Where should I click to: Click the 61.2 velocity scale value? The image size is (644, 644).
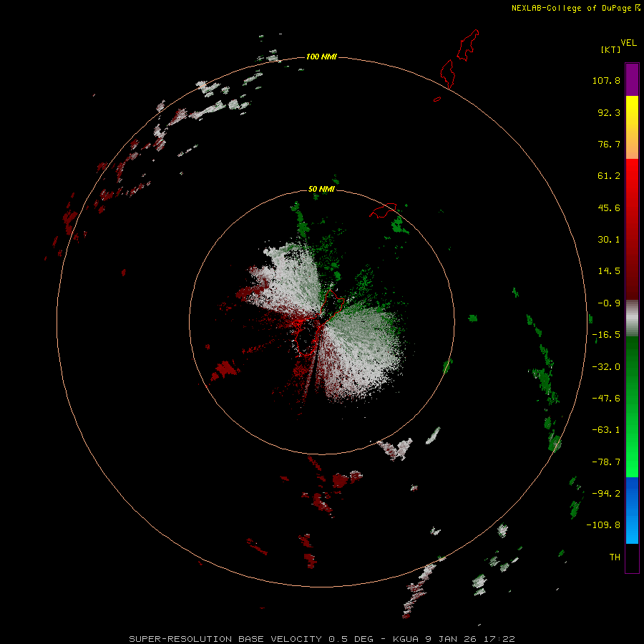point(609,176)
